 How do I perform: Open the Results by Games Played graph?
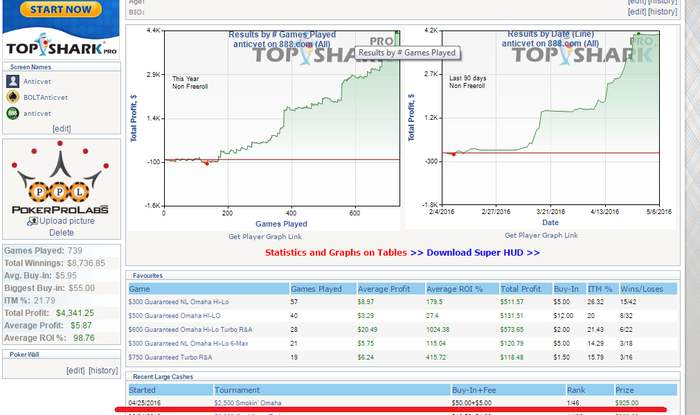click(264, 127)
